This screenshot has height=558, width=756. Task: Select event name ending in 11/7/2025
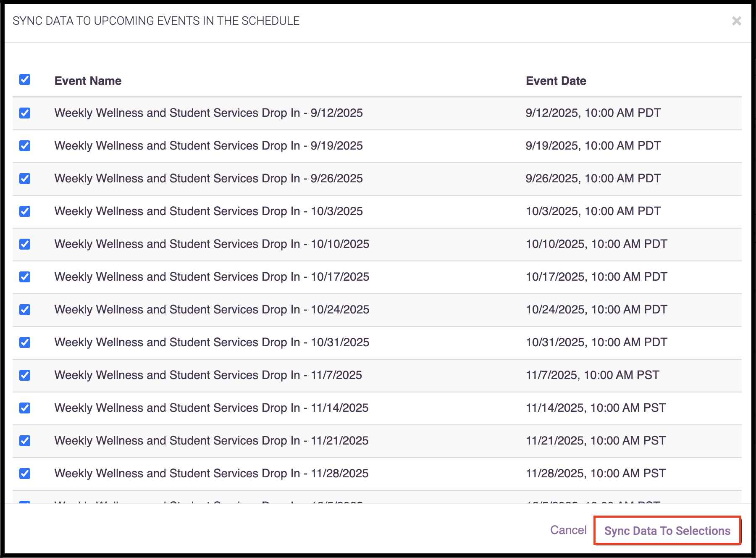point(208,375)
